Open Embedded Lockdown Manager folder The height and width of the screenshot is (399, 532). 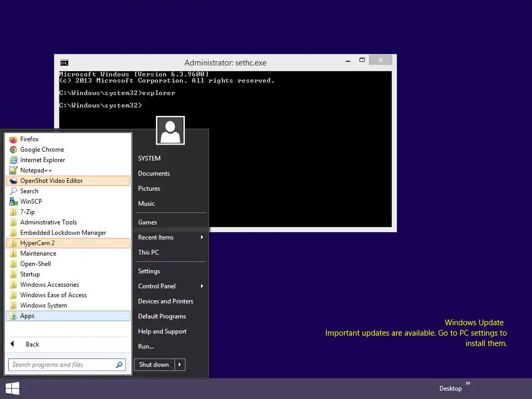pyautogui.click(x=68, y=233)
